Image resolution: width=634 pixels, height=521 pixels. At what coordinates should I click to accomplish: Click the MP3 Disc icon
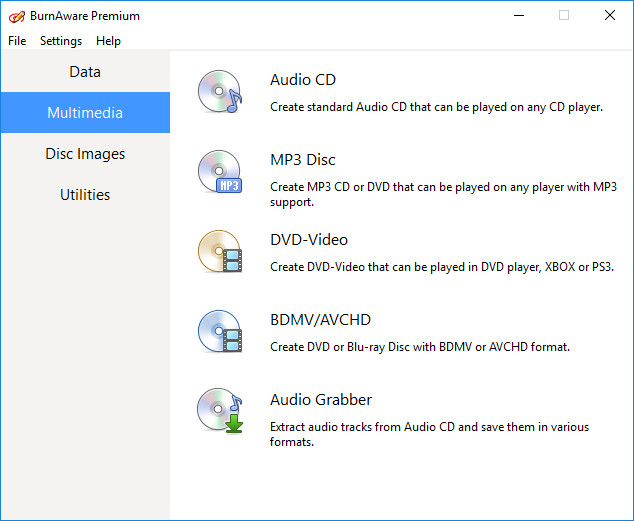point(220,171)
